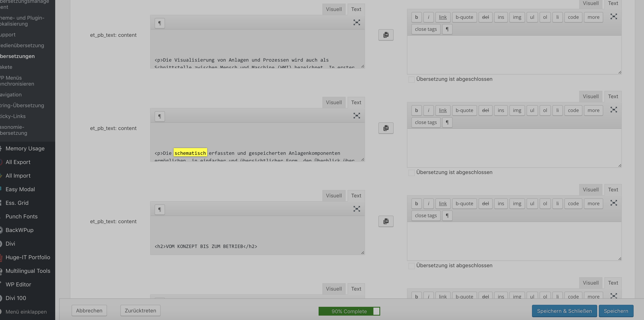Copy first original content to translation
The height and width of the screenshot is (320, 644).
[386, 35]
